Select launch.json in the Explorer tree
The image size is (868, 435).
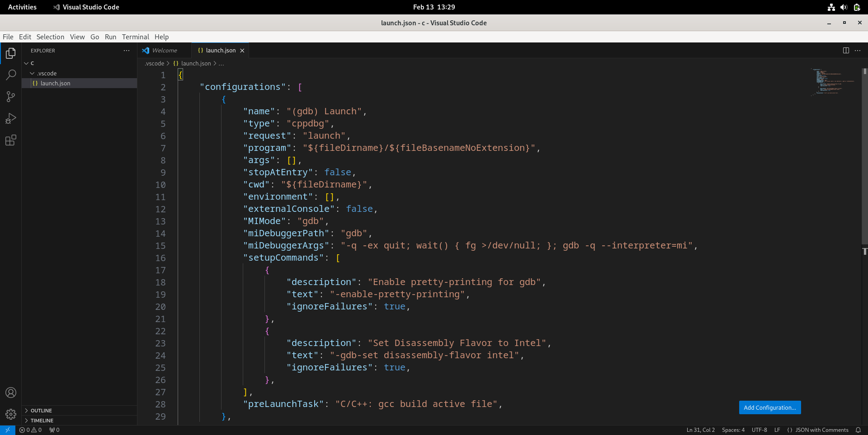pos(79,83)
